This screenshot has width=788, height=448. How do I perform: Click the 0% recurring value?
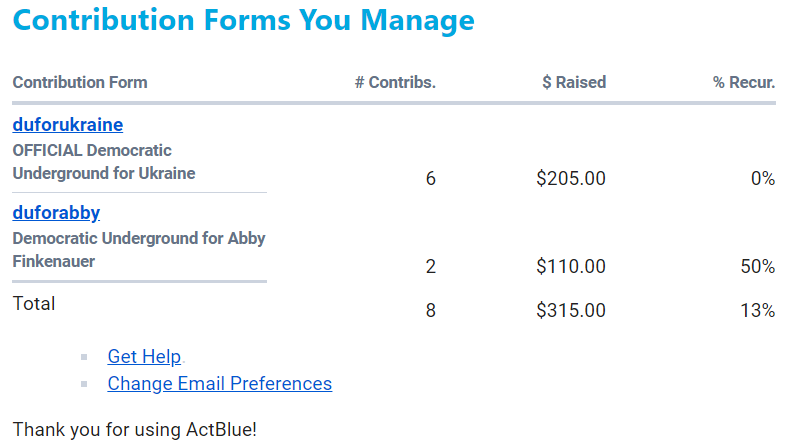pyautogui.click(x=762, y=179)
